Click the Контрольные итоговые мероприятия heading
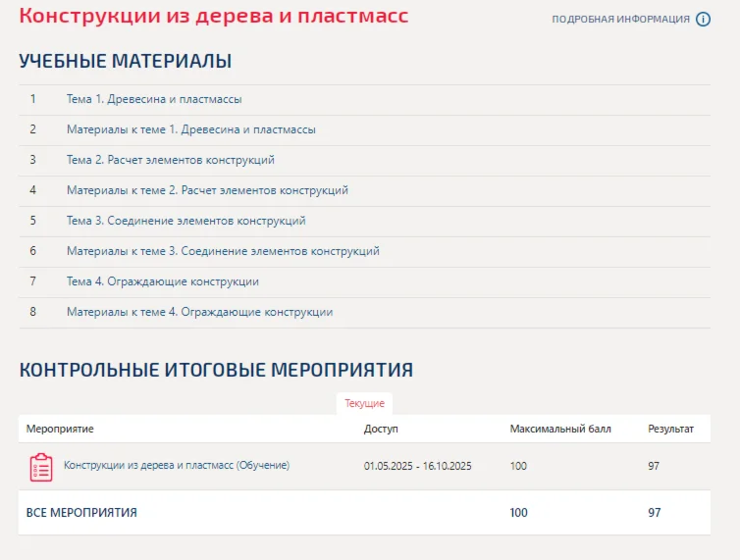740x560 pixels. tap(216, 370)
